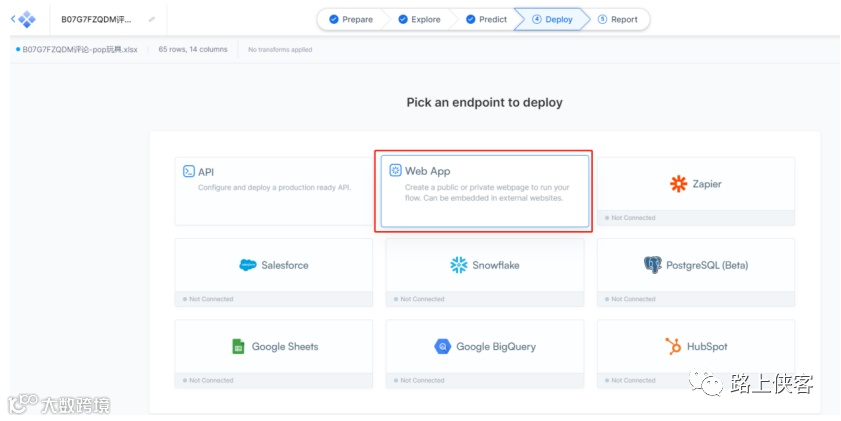
Task: Click the PostgreSQL elephant logo
Action: (x=653, y=265)
